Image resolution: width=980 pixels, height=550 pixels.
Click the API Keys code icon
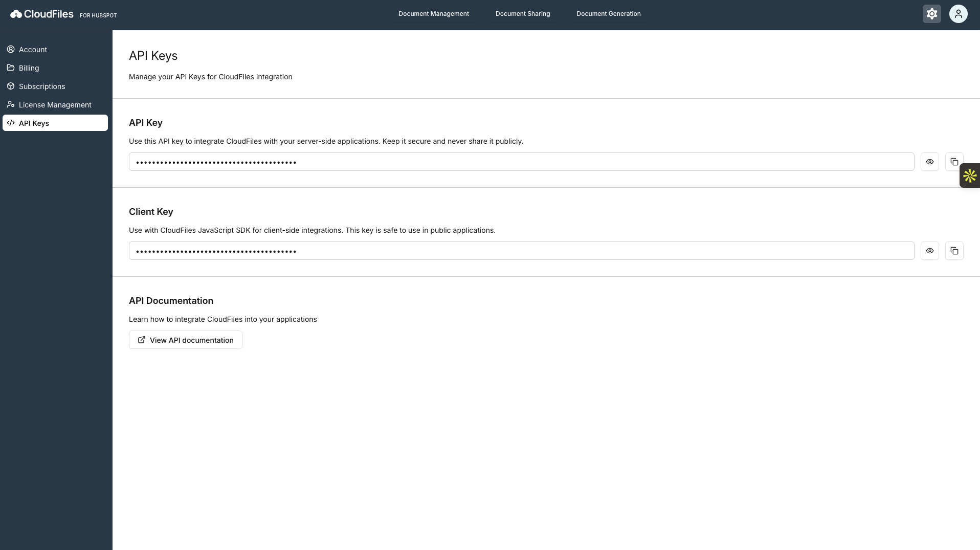coord(11,123)
